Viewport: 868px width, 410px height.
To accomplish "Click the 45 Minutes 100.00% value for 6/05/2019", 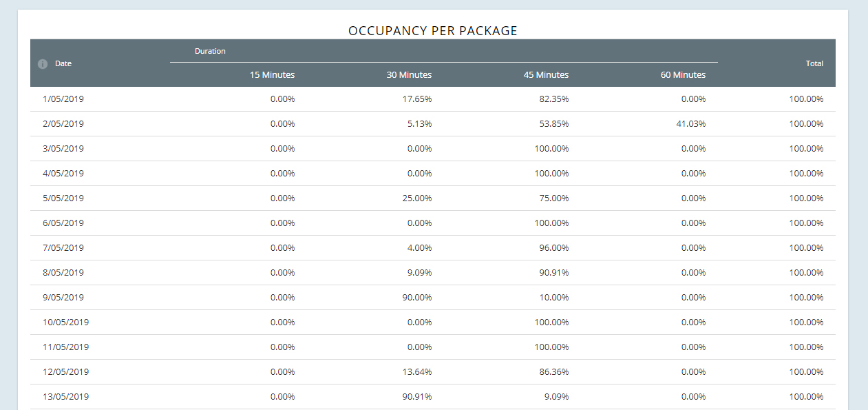I will pos(552,223).
